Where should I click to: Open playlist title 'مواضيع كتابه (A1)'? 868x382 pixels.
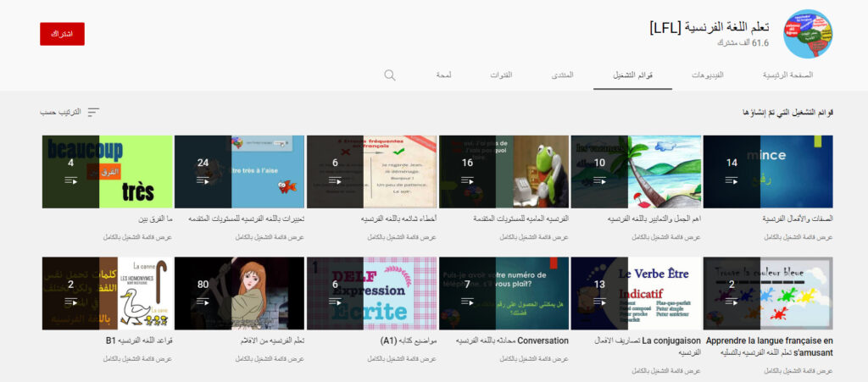click(409, 341)
